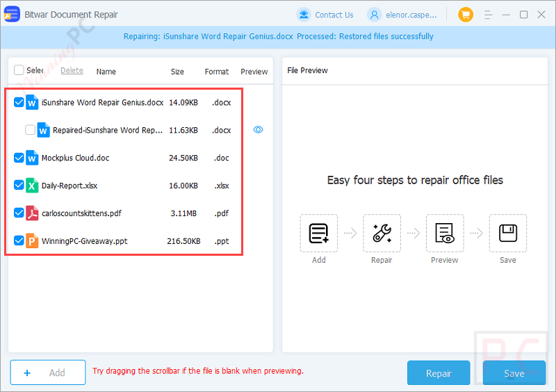Uncheck the carloscountskittens.pdf checkbox
This screenshot has height=392, width=556.
19,213
